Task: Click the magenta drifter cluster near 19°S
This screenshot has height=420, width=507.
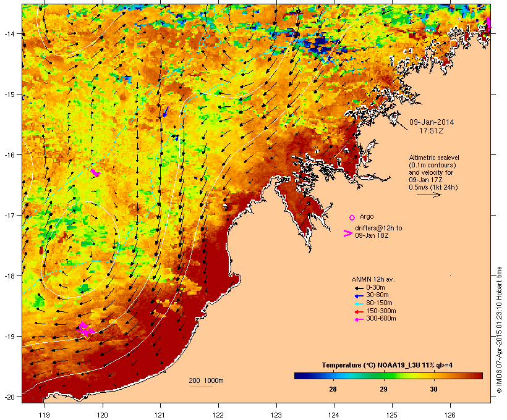Action: click(x=85, y=329)
